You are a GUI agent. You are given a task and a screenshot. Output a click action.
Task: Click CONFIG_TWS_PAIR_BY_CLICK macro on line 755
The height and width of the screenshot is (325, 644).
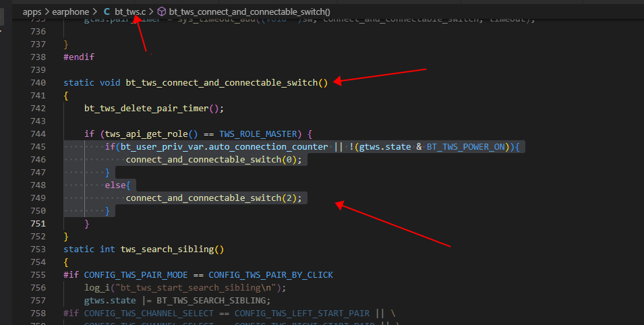[x=270, y=275]
